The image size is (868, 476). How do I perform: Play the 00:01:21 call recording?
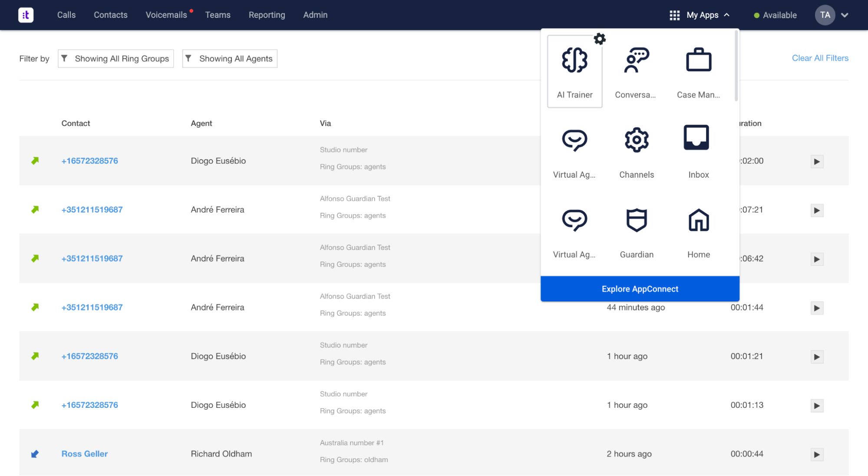[x=817, y=357]
